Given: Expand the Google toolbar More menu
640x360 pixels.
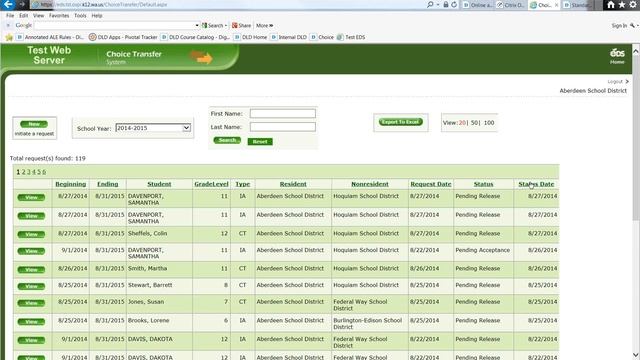Looking at the screenshot, I should [264, 25].
